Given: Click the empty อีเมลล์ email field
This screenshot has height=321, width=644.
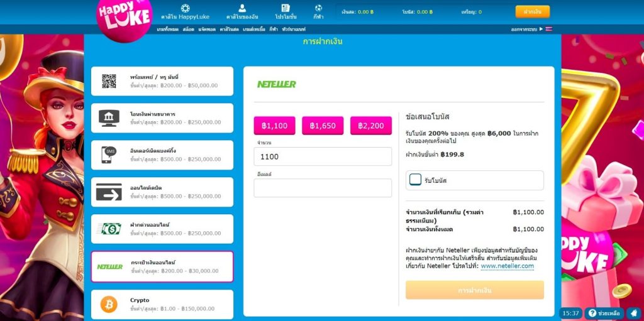Looking at the screenshot, I should [323, 188].
